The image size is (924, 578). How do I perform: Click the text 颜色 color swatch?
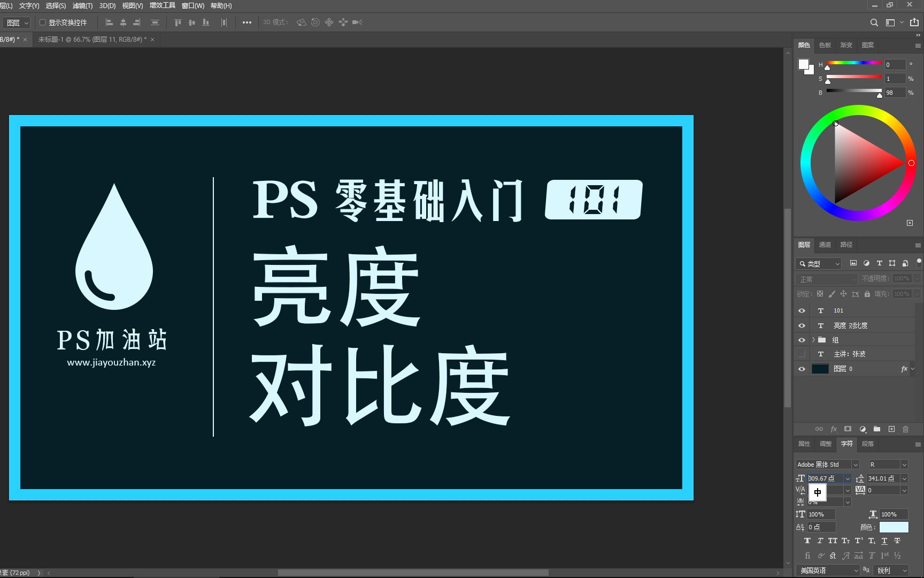coord(894,527)
